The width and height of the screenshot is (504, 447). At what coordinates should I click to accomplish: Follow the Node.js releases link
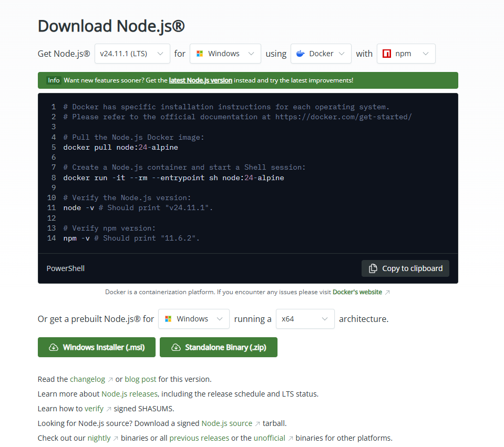(x=129, y=393)
